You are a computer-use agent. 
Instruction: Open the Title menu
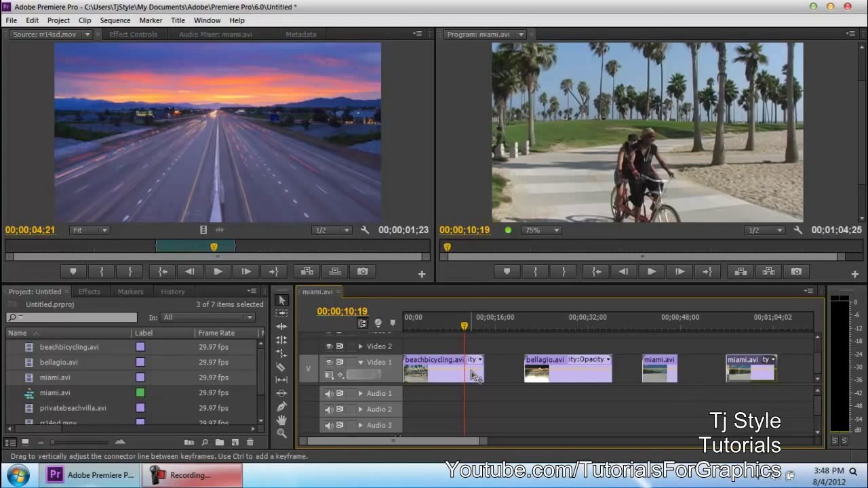178,20
